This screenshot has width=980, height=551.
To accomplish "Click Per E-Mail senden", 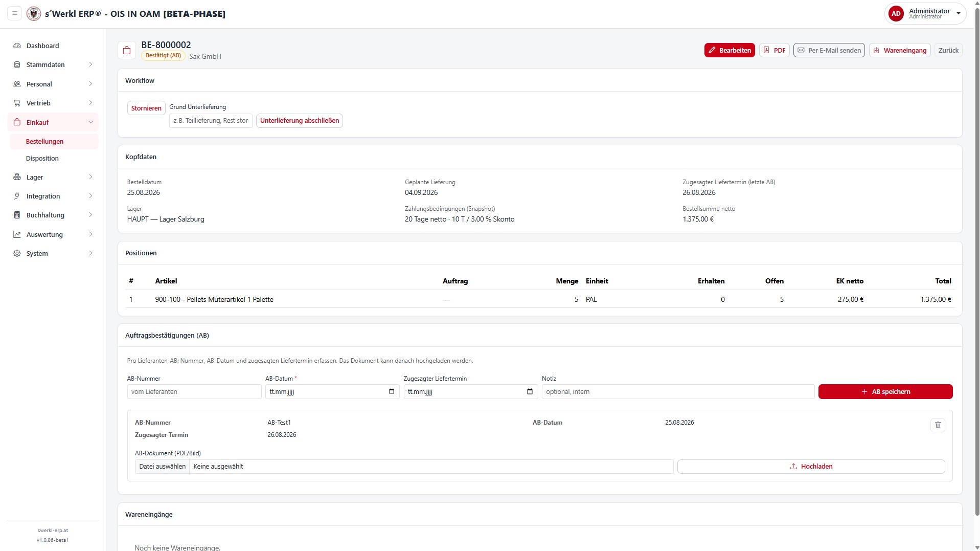I will (829, 50).
